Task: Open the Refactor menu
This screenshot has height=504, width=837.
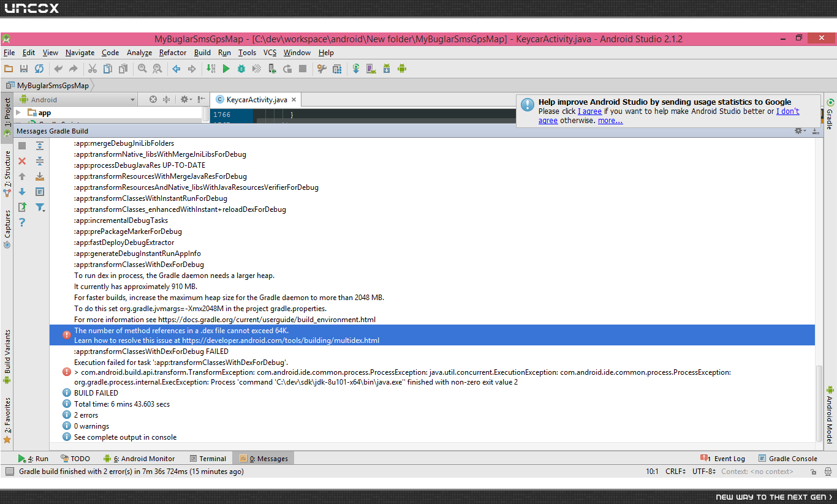Action: click(173, 53)
